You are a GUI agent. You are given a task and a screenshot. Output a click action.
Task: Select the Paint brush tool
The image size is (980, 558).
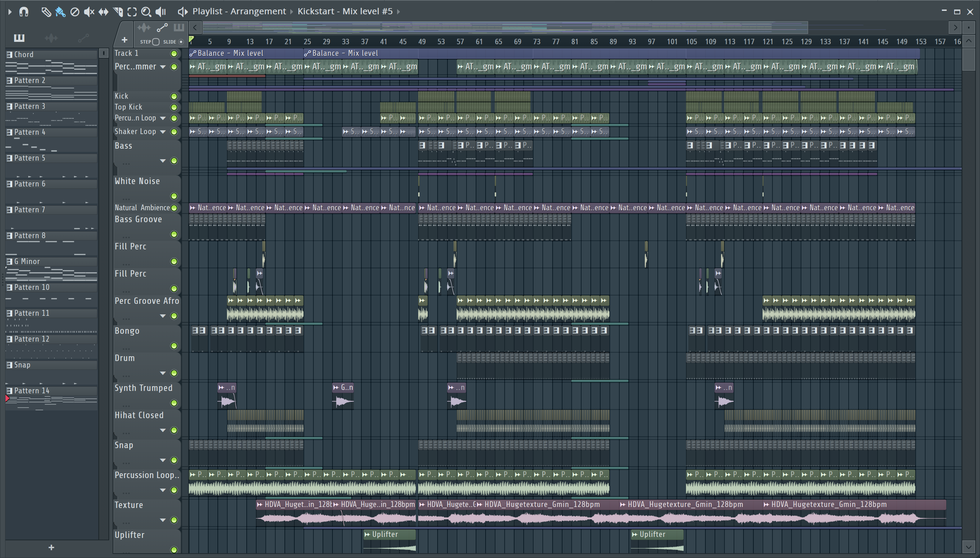pos(60,12)
